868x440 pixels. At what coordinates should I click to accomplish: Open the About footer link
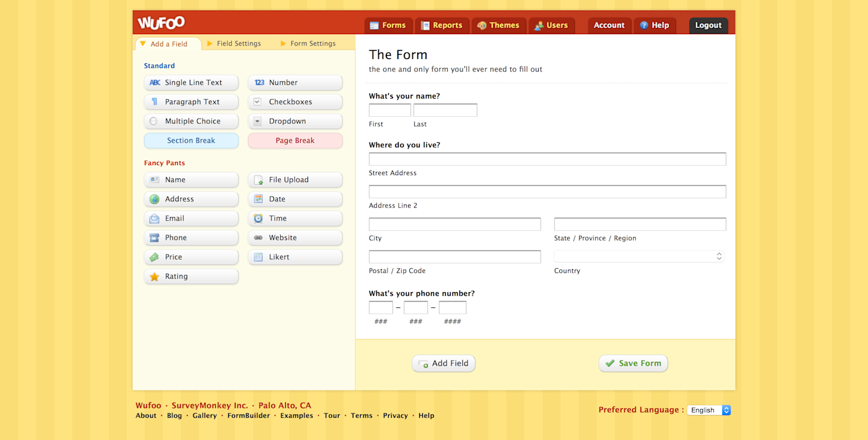pyautogui.click(x=146, y=416)
